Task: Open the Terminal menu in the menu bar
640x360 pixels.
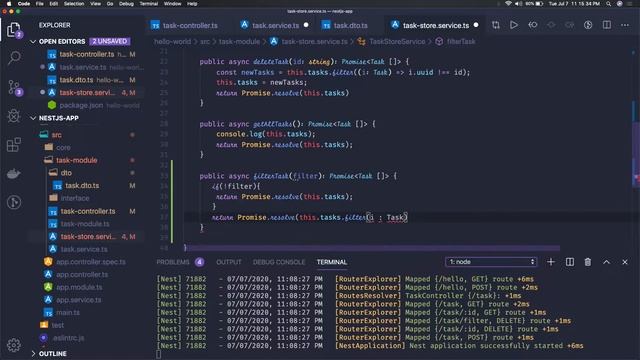Action: (149, 4)
